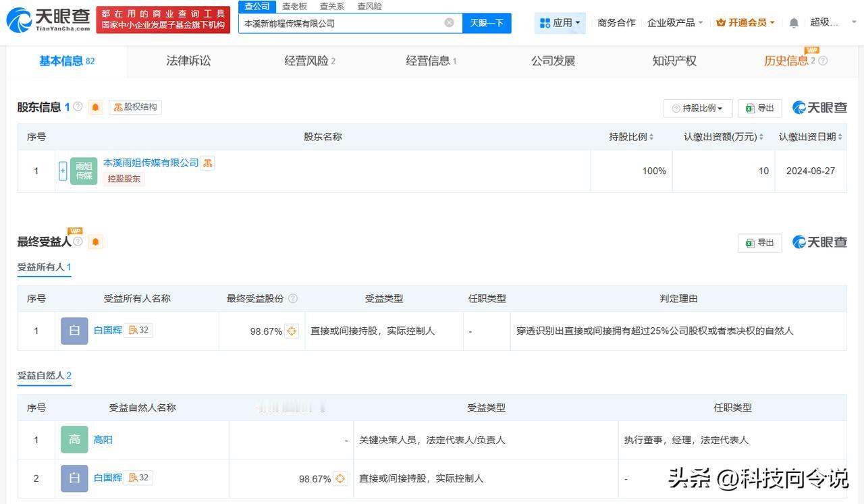The image size is (864, 504).
Task: Click the 白 avatar in the 受益自然人 table
Action: pyautogui.click(x=74, y=478)
